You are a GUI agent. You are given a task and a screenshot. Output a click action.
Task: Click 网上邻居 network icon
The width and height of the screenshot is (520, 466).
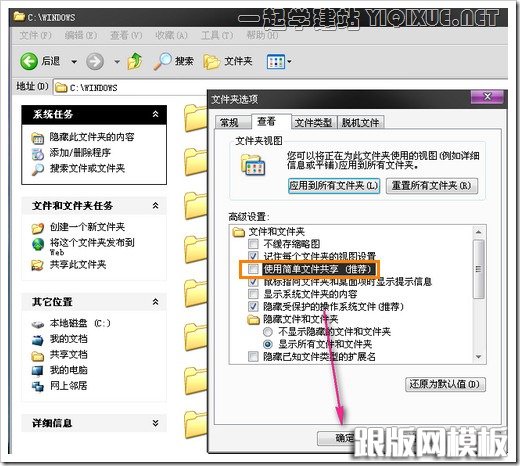click(x=38, y=386)
